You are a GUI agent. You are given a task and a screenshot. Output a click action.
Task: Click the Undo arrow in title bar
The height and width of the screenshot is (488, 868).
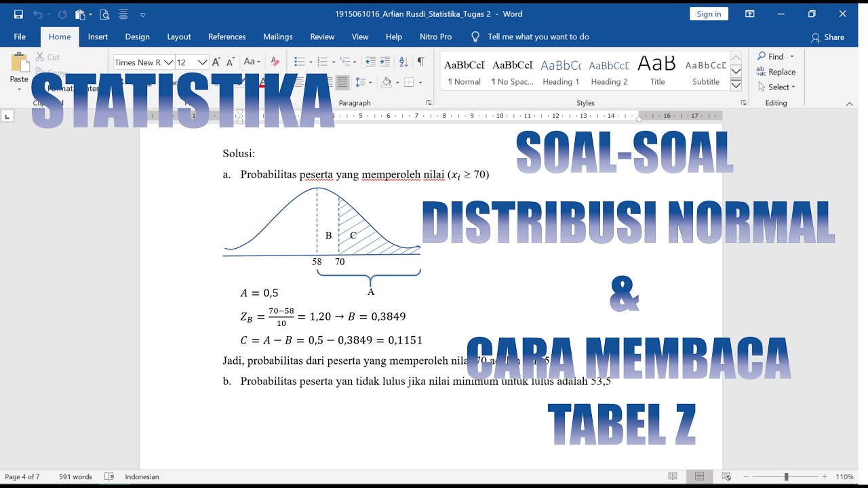click(x=37, y=14)
